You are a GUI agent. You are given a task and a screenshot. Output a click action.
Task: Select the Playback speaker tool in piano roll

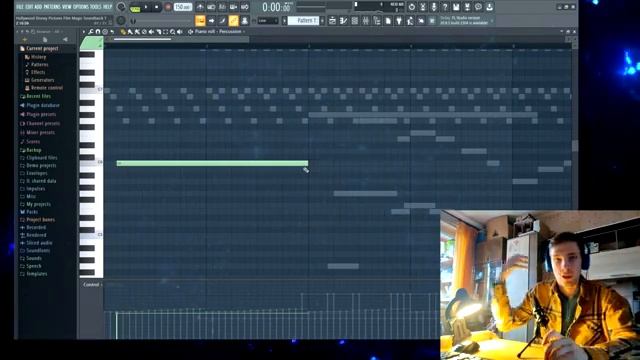(x=180, y=31)
